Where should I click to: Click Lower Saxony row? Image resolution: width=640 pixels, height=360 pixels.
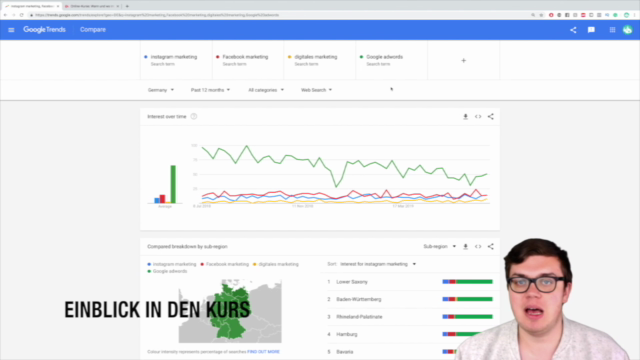tap(410, 282)
